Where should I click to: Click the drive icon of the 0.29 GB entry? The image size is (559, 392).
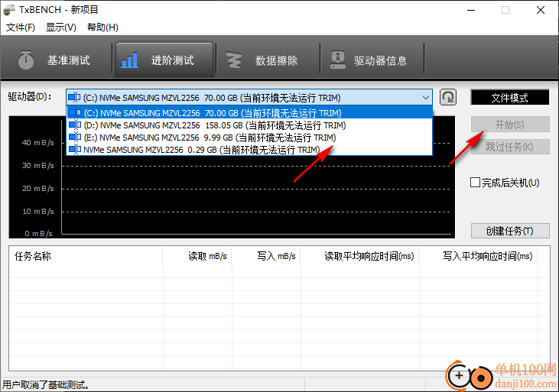tap(75, 149)
